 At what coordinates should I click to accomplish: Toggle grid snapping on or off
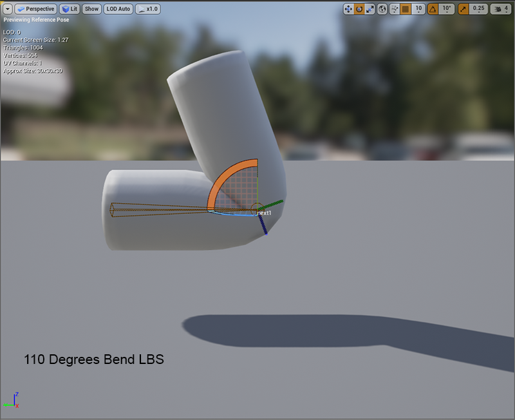click(406, 9)
